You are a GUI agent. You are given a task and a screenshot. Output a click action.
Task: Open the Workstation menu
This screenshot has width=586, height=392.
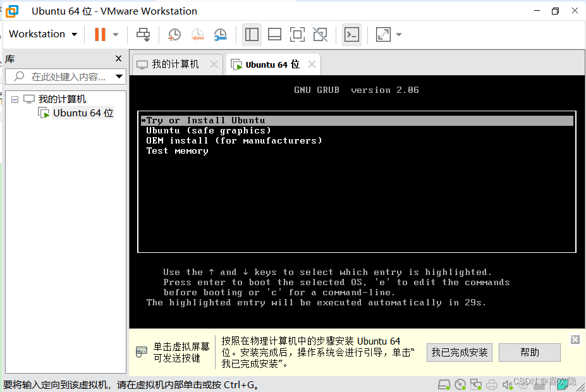click(43, 34)
